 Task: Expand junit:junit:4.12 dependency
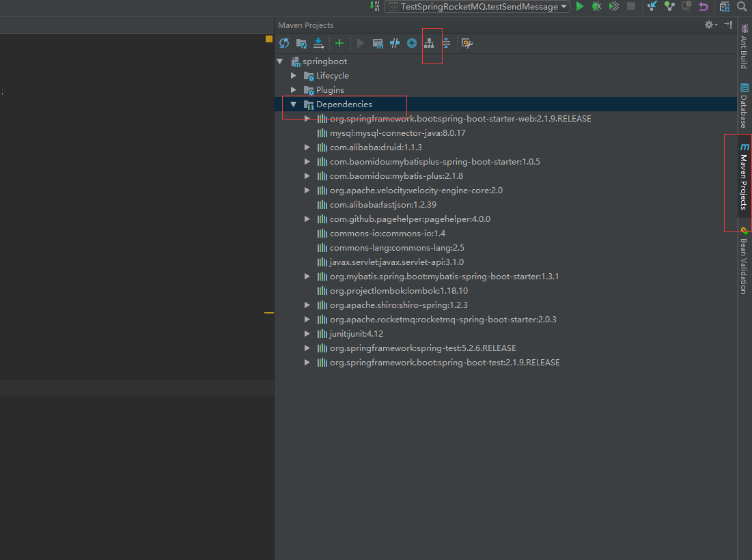(x=307, y=334)
